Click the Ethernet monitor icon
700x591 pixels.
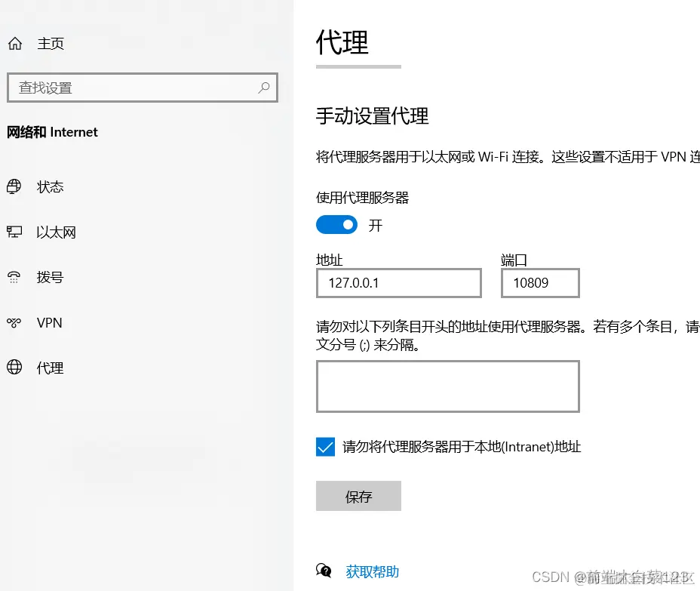coord(14,232)
